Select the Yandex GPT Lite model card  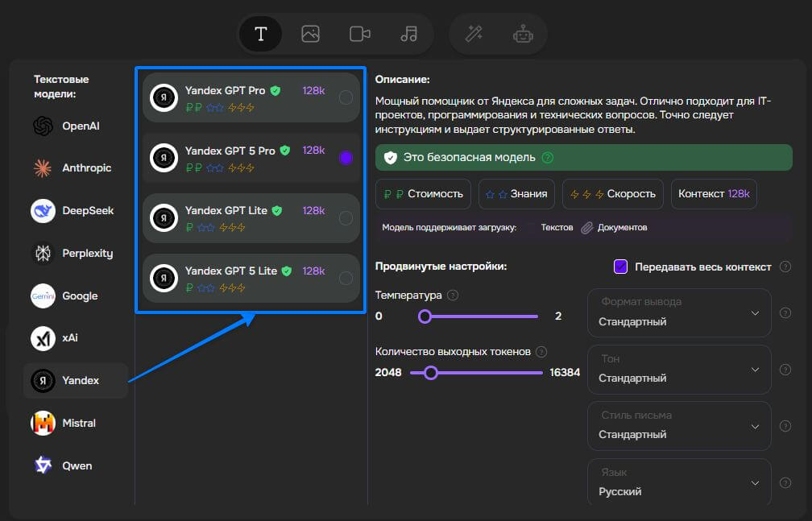point(242,217)
